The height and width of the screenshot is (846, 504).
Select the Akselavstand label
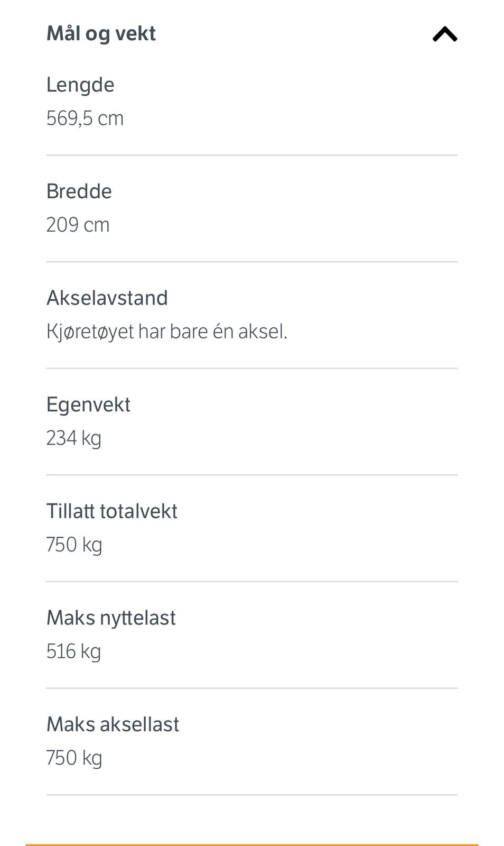coord(107,298)
